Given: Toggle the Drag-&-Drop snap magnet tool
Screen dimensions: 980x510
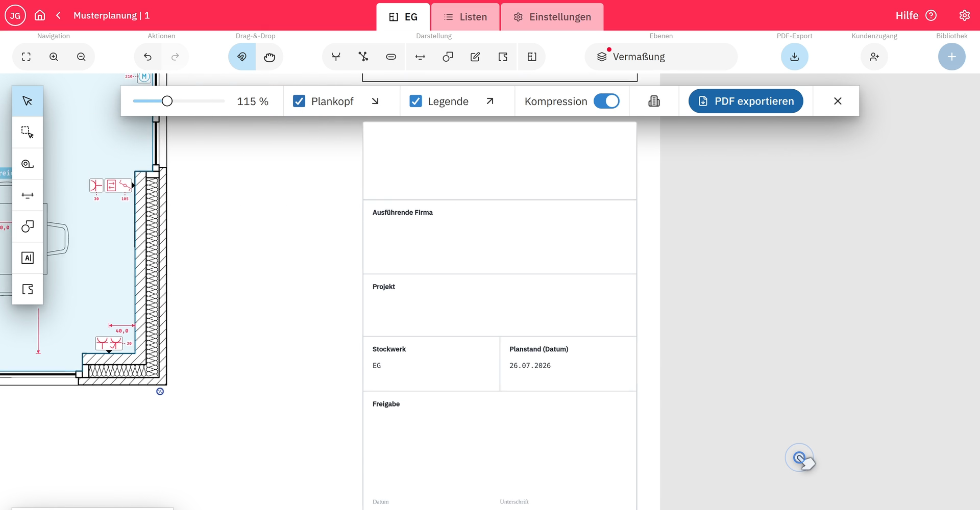Looking at the screenshot, I should click(x=242, y=57).
